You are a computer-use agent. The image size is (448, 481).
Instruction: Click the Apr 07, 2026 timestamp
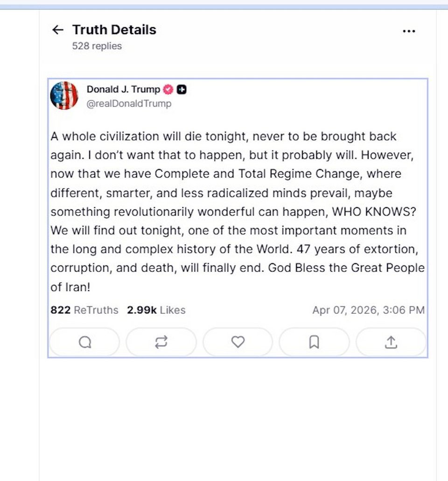(x=368, y=310)
